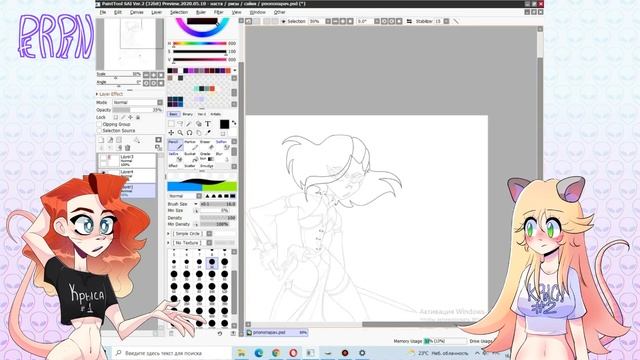
Task: Open Microsoft Edge from the taskbar
Action: 259,353
